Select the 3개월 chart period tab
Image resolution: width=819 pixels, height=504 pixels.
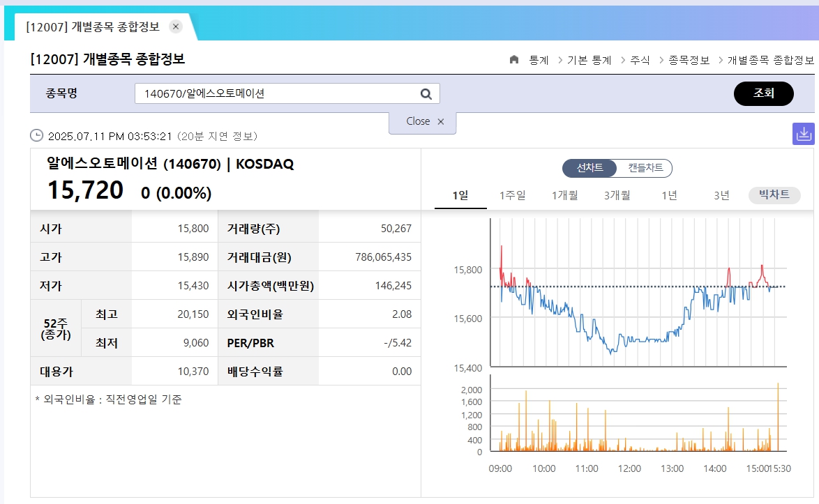coord(617,195)
